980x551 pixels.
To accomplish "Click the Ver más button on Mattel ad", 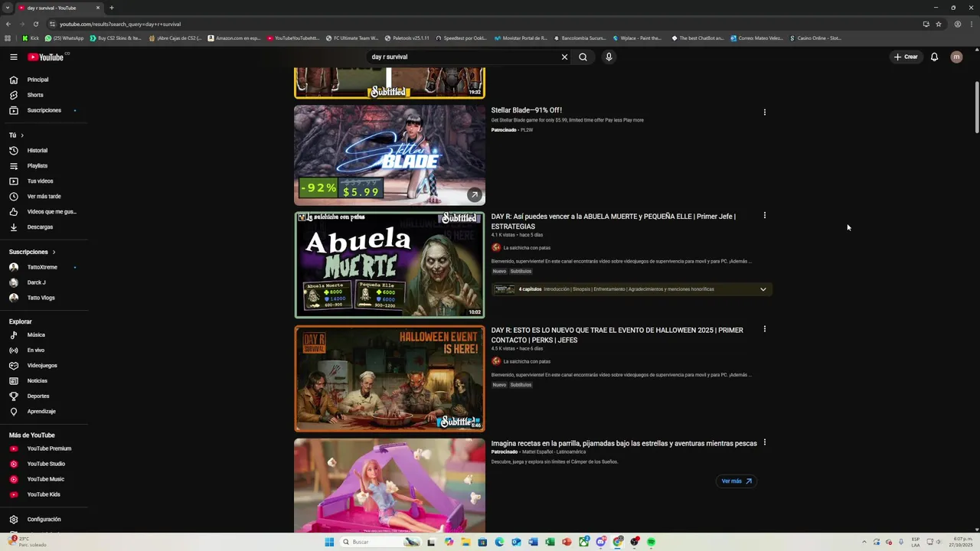I will coord(737,481).
